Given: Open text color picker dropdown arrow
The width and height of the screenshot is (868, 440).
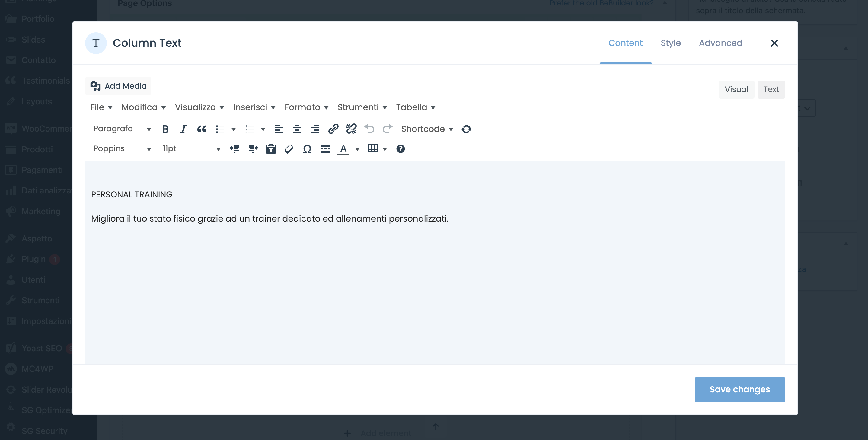Looking at the screenshot, I should 357,149.
